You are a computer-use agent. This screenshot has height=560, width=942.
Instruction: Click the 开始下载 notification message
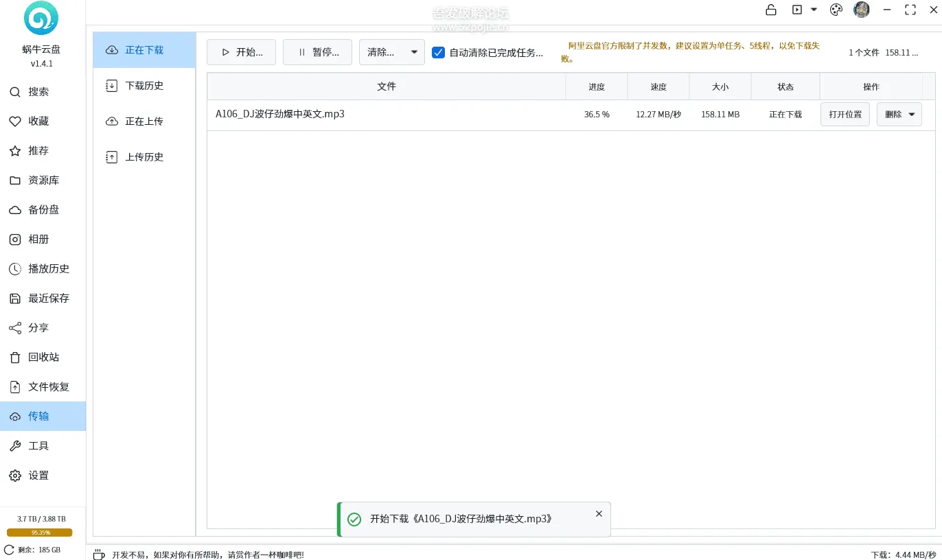(x=461, y=519)
